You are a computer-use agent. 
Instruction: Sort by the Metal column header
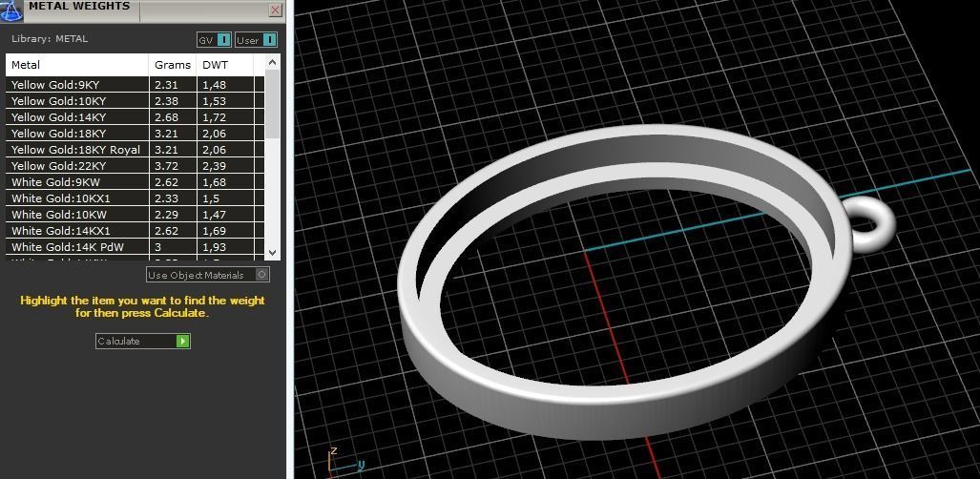[x=77, y=65]
